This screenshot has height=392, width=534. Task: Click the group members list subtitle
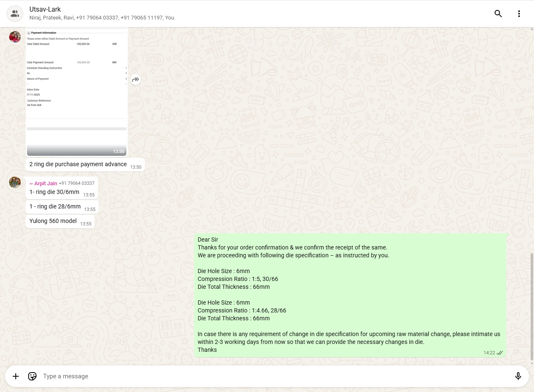102,18
